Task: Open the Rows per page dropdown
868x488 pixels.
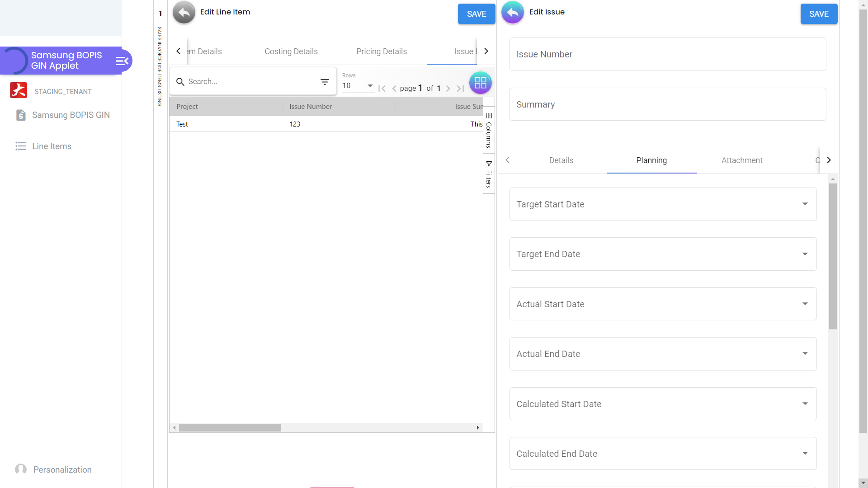Action: (358, 85)
